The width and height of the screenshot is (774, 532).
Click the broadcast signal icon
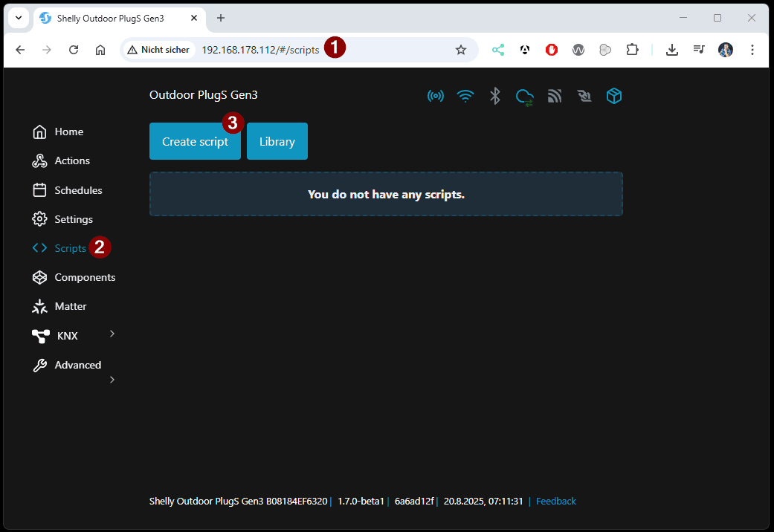point(436,96)
